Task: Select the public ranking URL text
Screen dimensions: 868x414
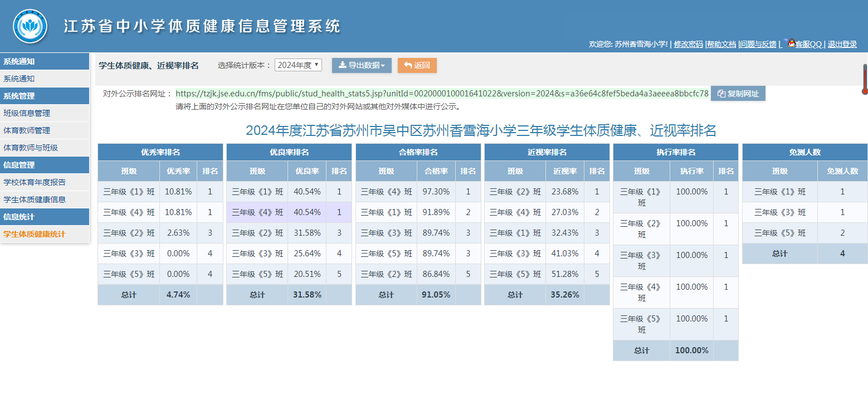Action: (x=442, y=93)
